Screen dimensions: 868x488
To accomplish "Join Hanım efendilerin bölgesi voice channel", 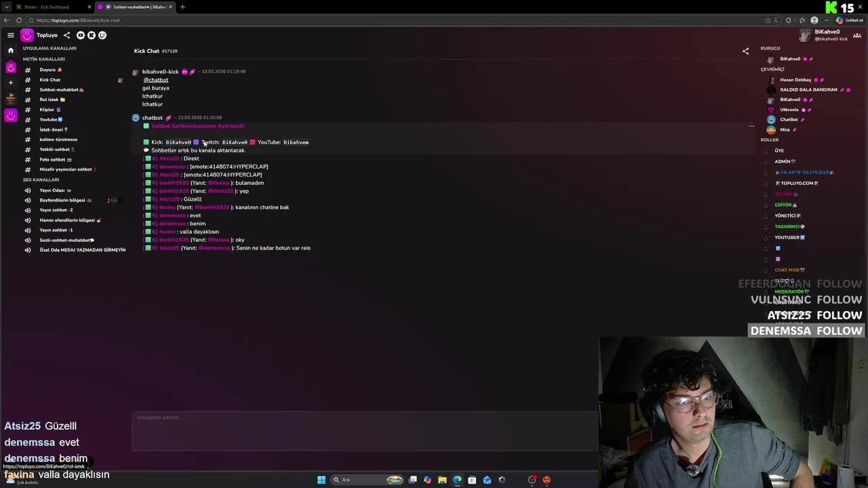I will coord(70,220).
